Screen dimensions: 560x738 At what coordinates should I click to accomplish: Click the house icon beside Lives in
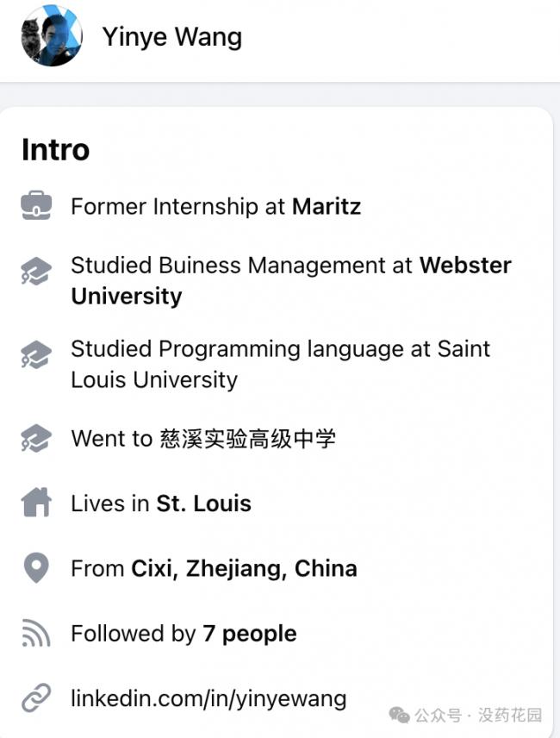click(x=36, y=503)
